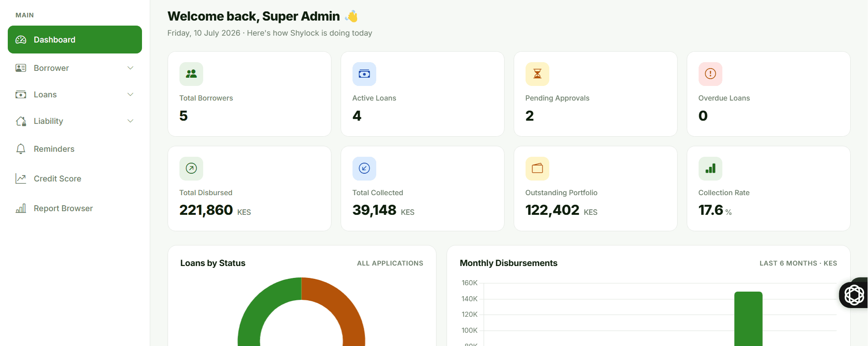868x346 pixels.
Task: Click the Reminders bell icon
Action: coord(21,149)
